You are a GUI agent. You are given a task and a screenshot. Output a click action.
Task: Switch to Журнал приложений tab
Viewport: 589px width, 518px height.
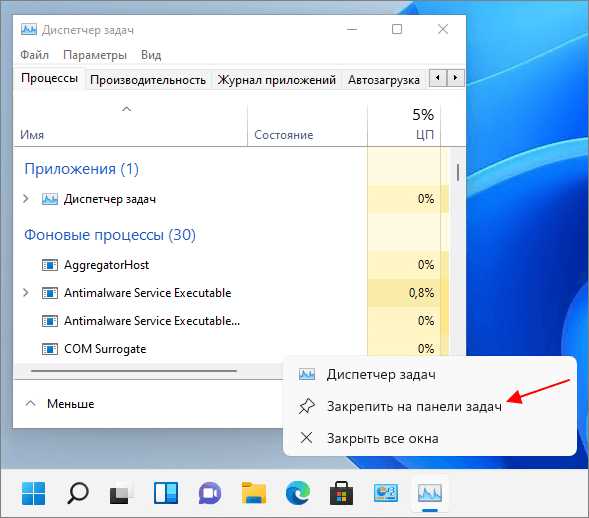point(276,80)
